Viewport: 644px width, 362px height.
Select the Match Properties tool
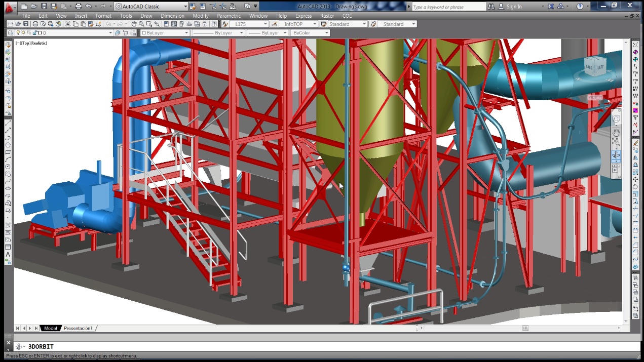click(x=91, y=24)
